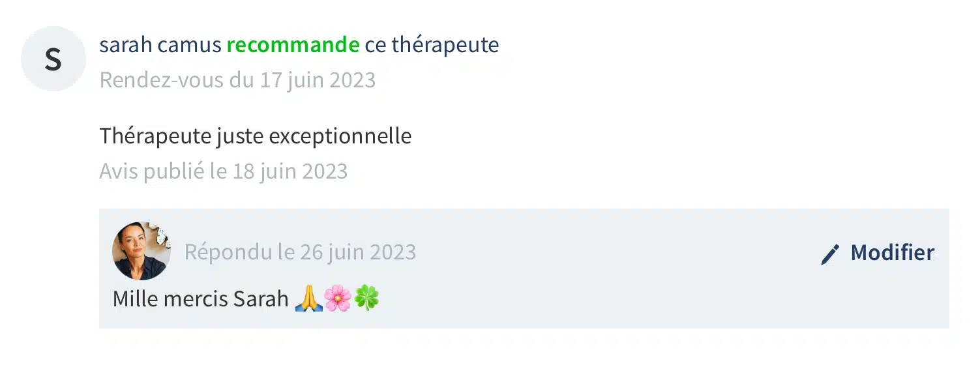This screenshot has width=980, height=380.
Task: Click the Répondu le 26 juin 2023 timestamp
Action: click(300, 252)
